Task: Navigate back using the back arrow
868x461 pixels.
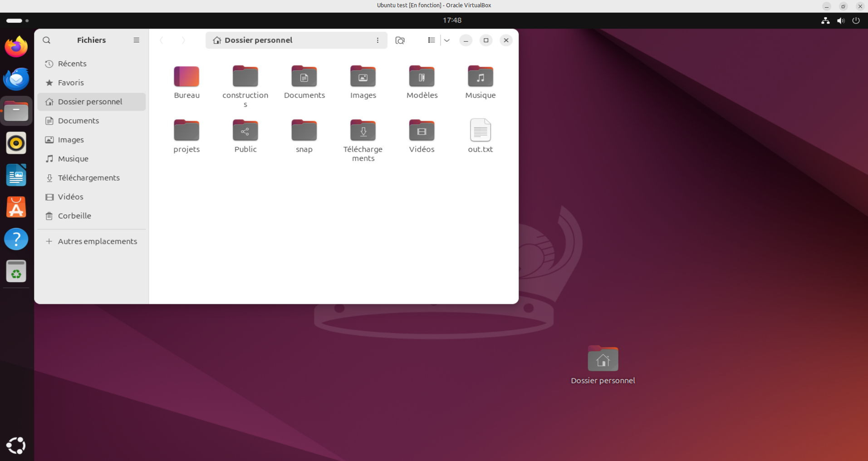Action: click(x=162, y=40)
